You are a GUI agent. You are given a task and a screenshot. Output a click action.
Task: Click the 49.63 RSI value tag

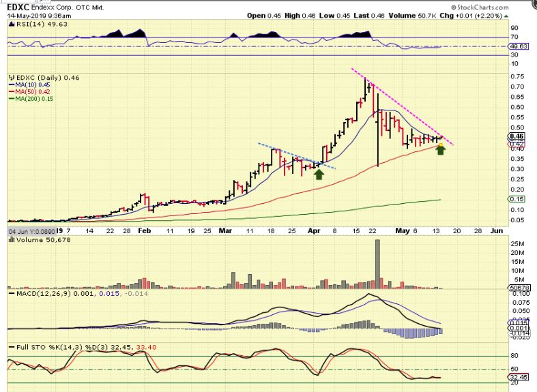[x=518, y=46]
